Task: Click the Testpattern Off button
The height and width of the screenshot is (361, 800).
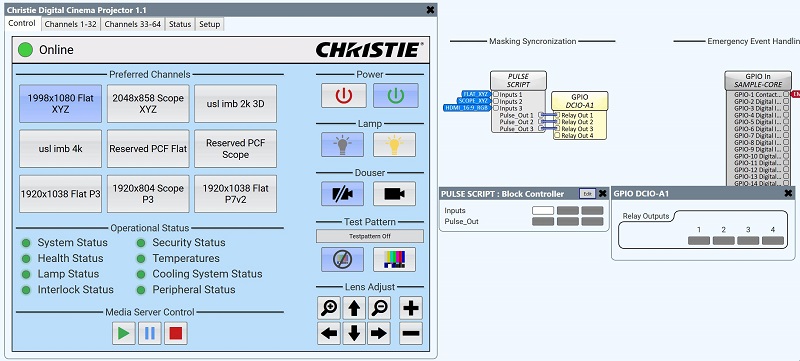Action: click(x=369, y=236)
